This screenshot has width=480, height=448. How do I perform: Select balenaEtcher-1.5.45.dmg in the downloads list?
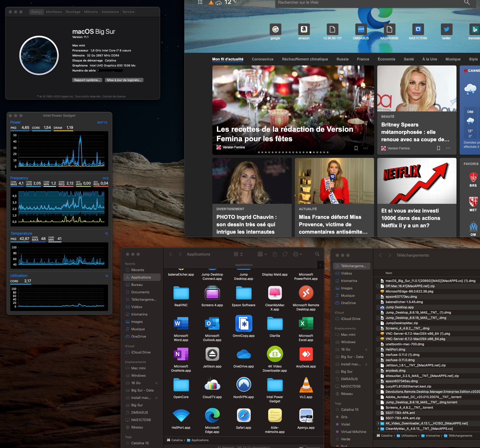404,302
